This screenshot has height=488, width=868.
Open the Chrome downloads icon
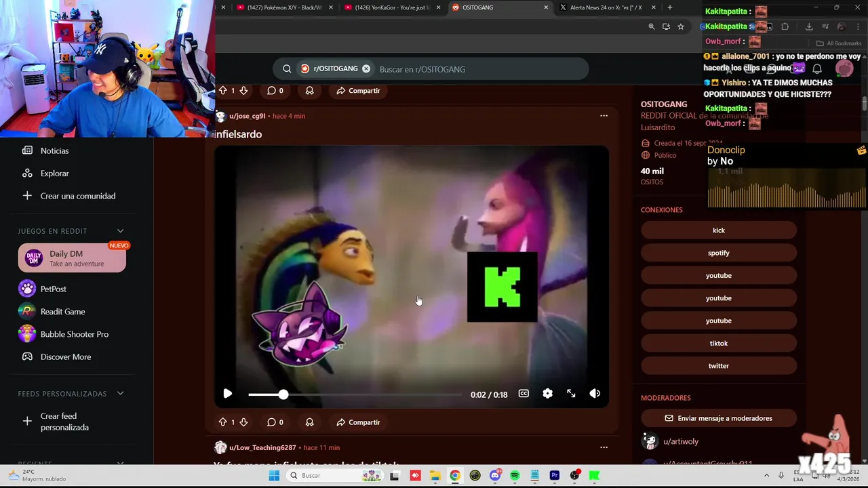tap(809, 26)
